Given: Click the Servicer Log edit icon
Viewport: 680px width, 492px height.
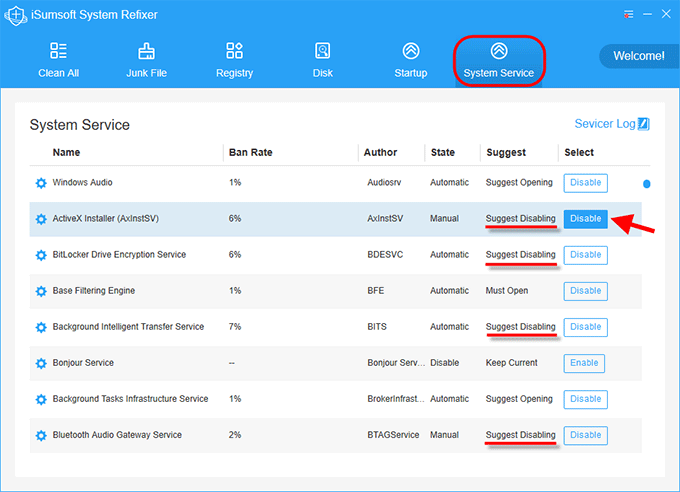Looking at the screenshot, I should click(x=644, y=124).
